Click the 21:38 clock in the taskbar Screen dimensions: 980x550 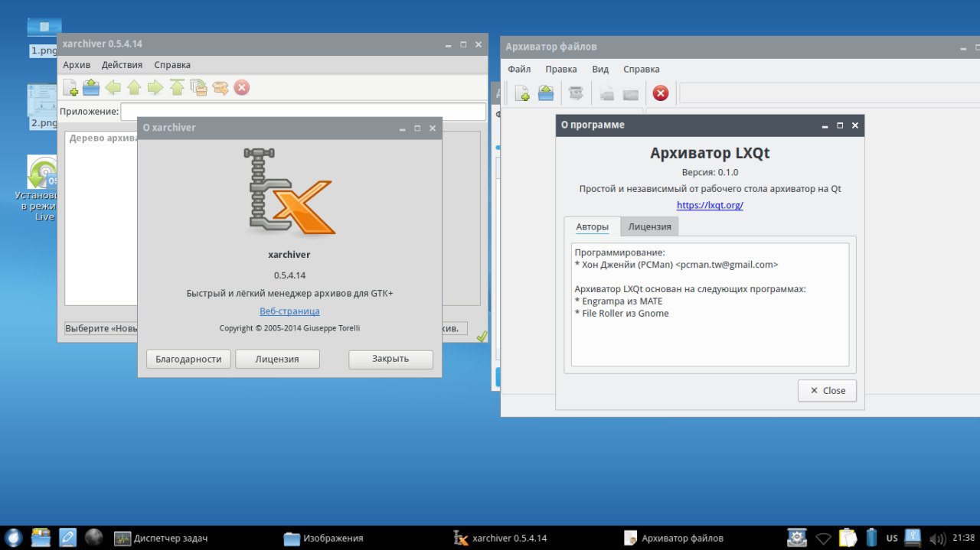coord(964,538)
